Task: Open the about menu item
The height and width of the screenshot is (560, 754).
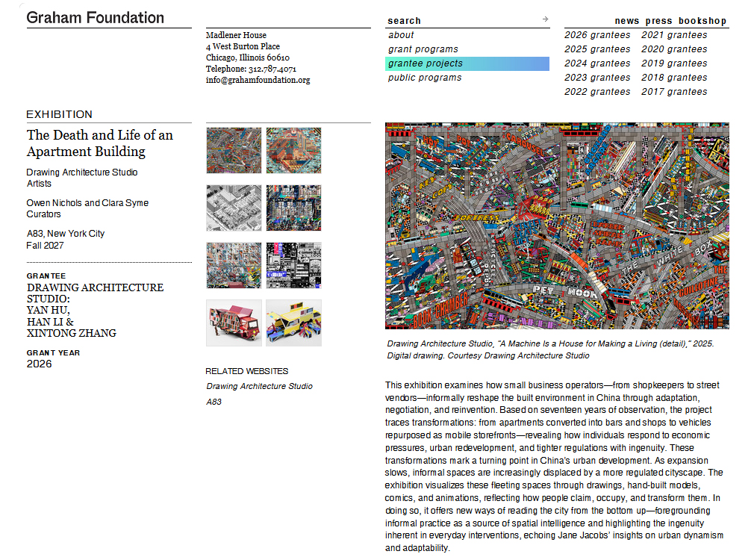Action: click(401, 35)
